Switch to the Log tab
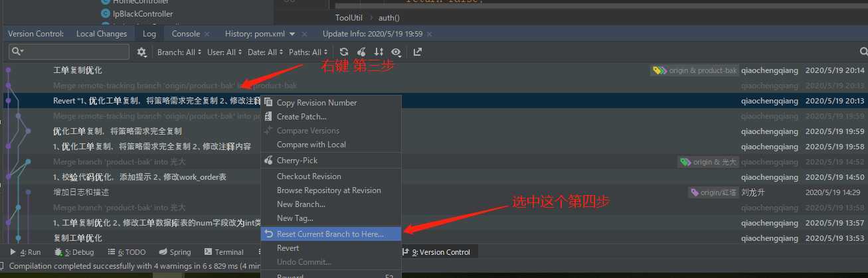 click(x=149, y=34)
